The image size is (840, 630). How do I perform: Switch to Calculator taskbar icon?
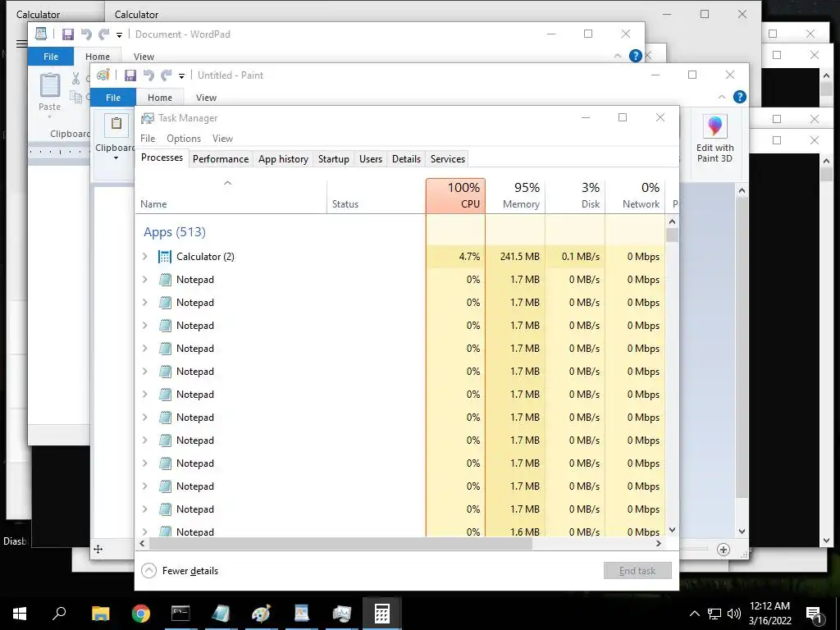coord(381,614)
